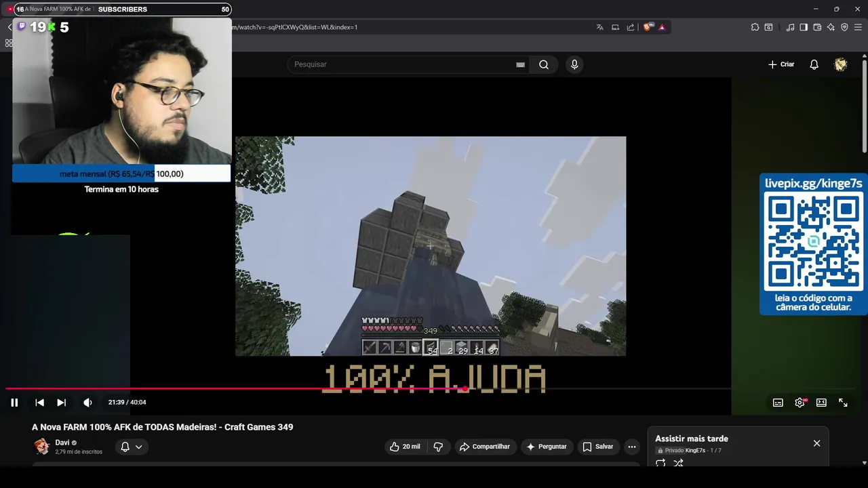Click the SUBSCRIBERS overlay label
Screen dimensions: 868x488
(x=123, y=9)
